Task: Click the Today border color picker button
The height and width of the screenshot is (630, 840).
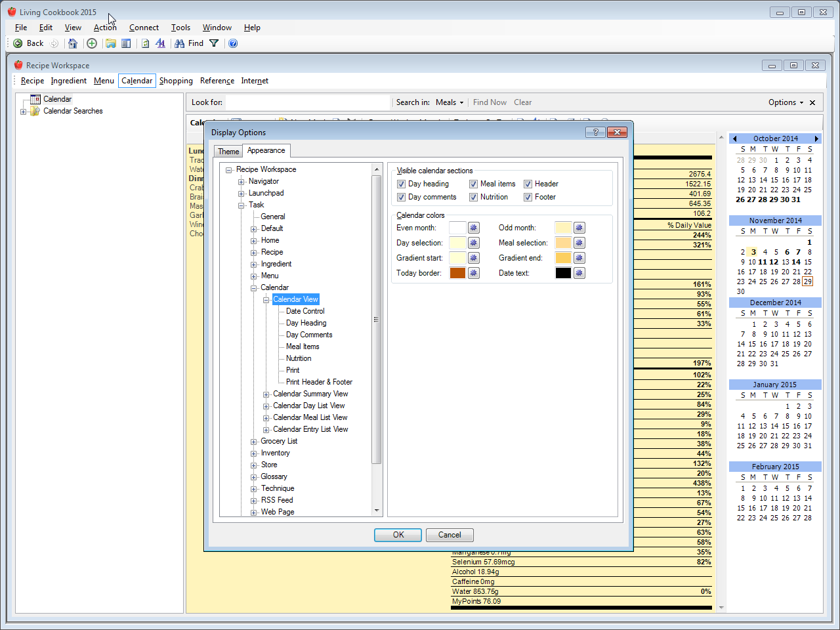Action: tap(474, 273)
